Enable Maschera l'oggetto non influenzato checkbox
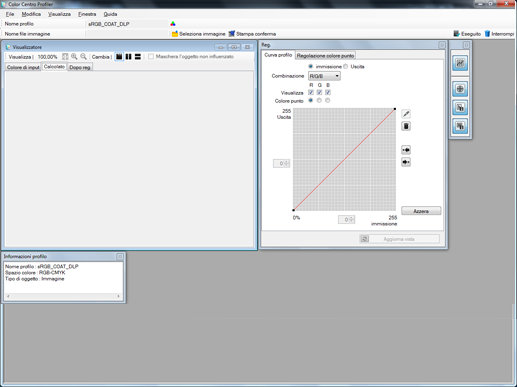This screenshot has width=517, height=387. pos(151,56)
